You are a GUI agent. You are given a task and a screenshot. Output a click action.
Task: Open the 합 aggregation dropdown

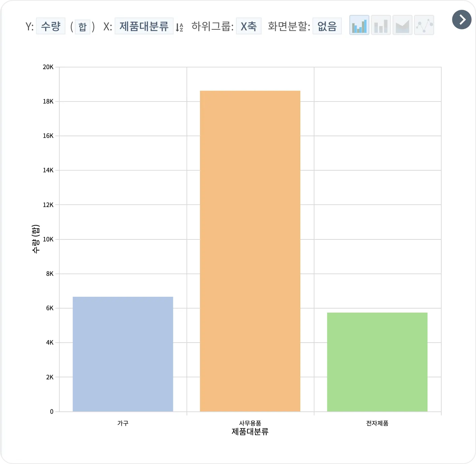pyautogui.click(x=83, y=27)
